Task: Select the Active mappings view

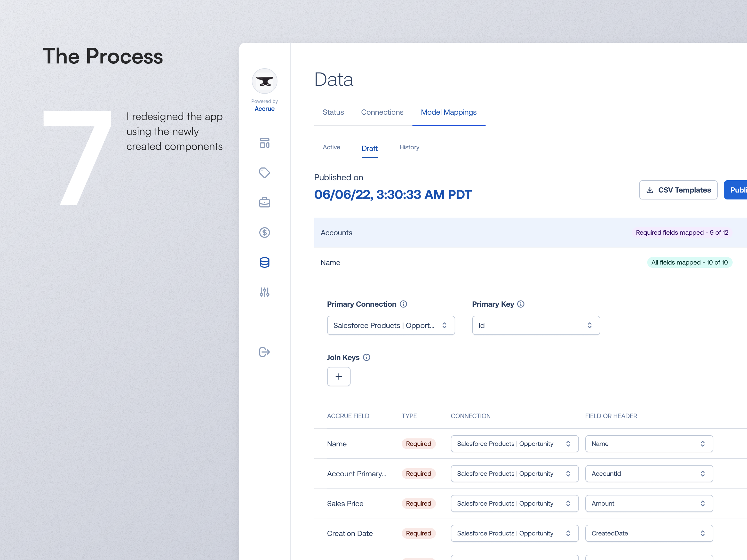Action: point(331,147)
